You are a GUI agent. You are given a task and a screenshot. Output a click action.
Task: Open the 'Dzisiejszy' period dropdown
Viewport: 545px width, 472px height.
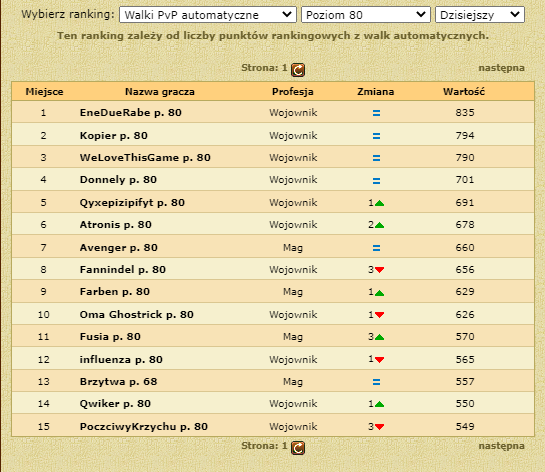480,15
